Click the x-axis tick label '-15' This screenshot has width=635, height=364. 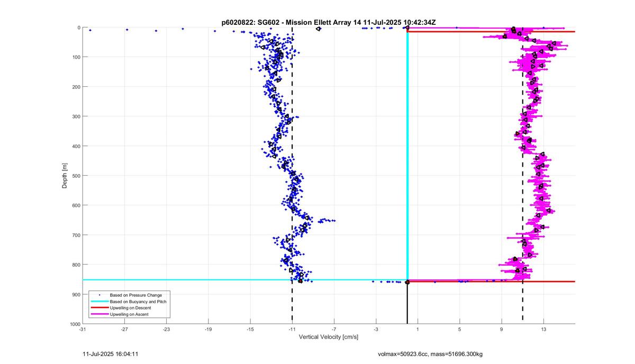(x=250, y=329)
